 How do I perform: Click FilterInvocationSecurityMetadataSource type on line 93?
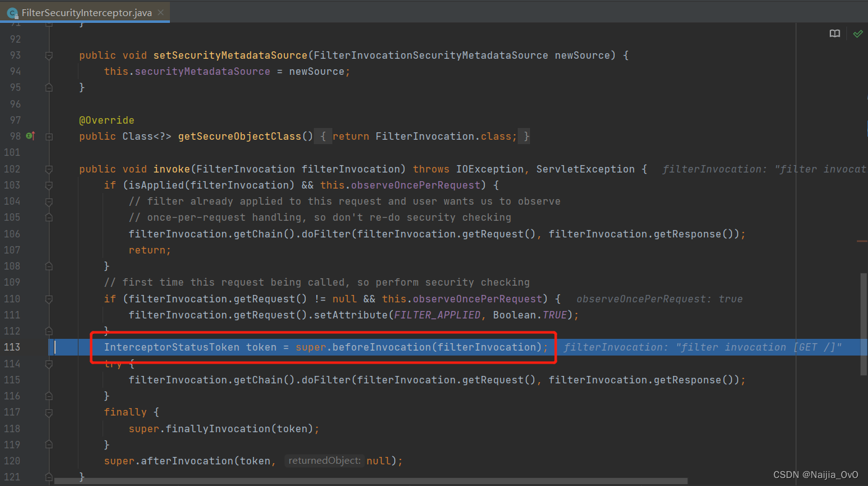pyautogui.click(x=431, y=56)
